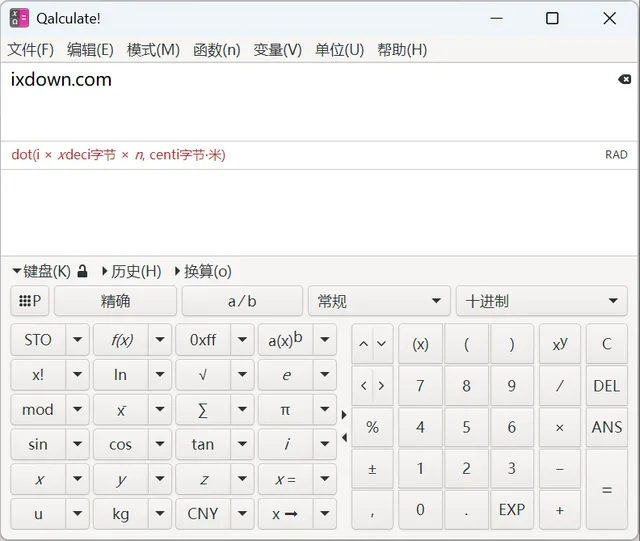Click the division / button
Image resolution: width=640 pixels, height=541 pixels.
click(x=560, y=385)
